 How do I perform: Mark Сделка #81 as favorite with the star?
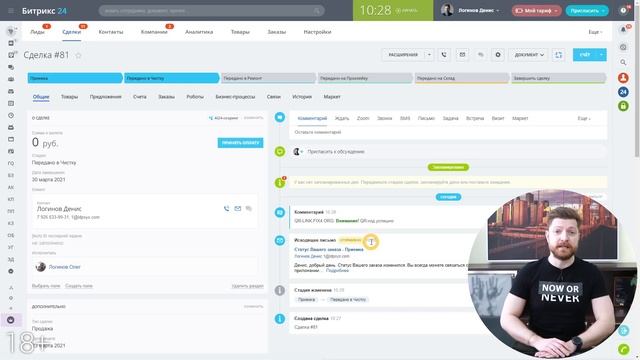[78, 55]
